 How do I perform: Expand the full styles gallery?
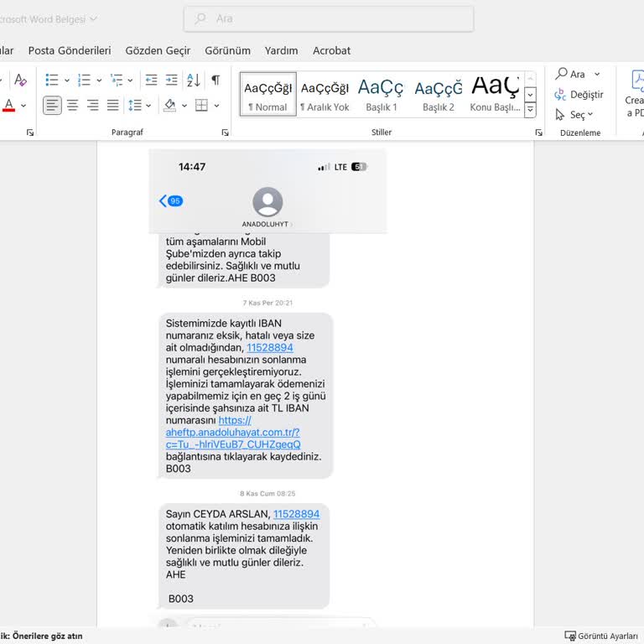tap(530, 110)
